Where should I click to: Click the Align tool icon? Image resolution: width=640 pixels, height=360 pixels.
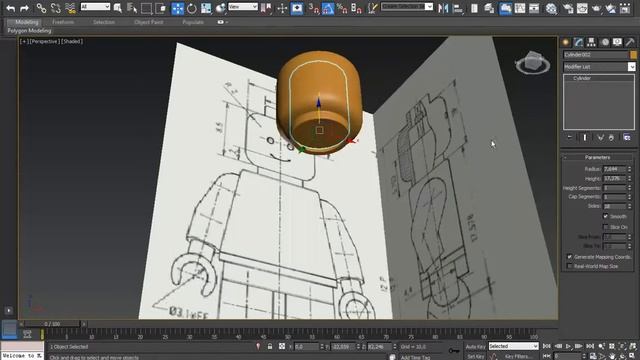[x=458, y=8]
